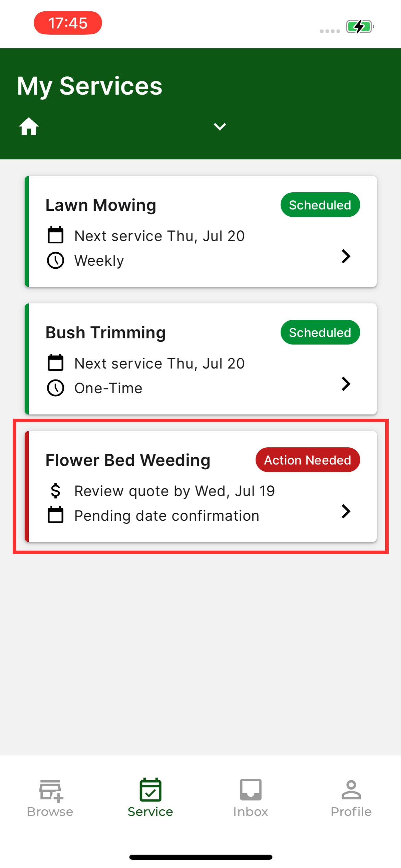Open the Browse tab icon
This screenshot has width=401, height=868.
click(x=51, y=791)
